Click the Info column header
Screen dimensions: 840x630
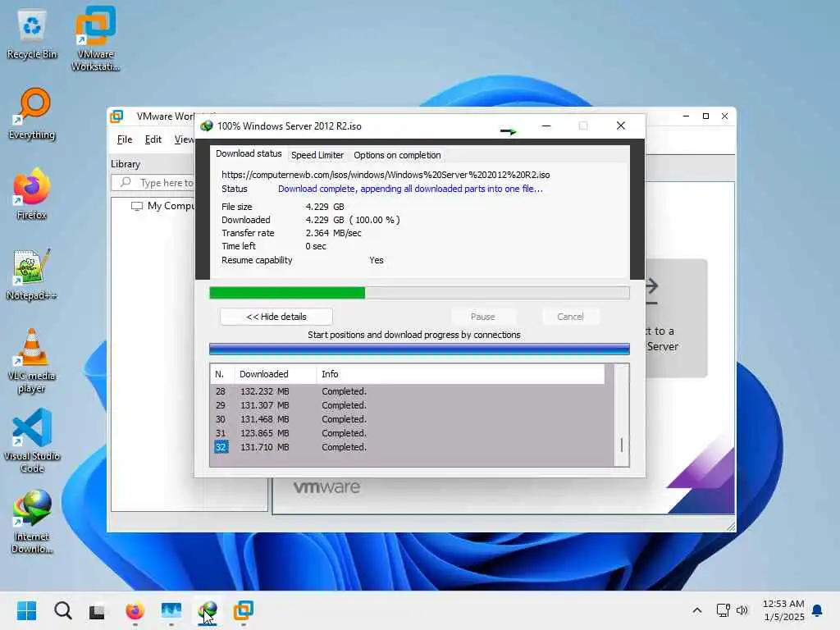tap(461, 374)
